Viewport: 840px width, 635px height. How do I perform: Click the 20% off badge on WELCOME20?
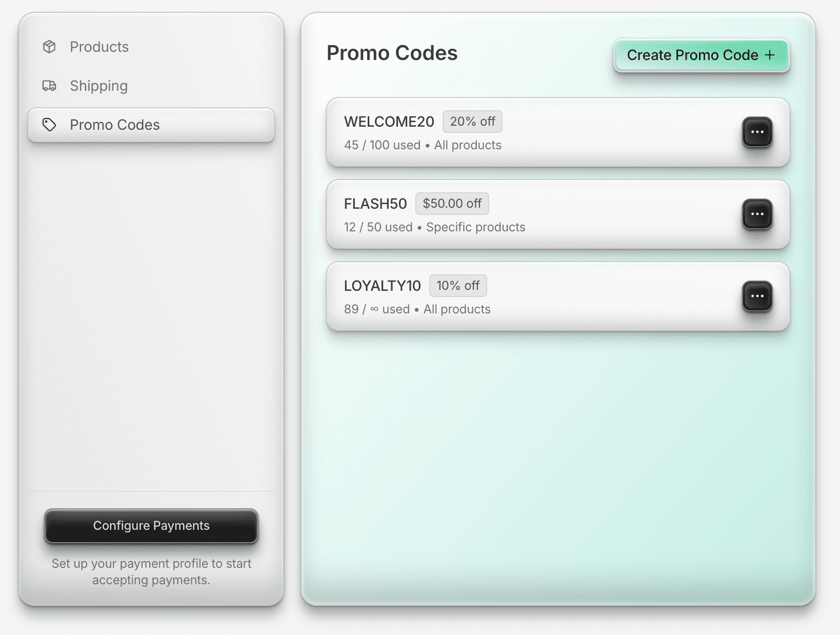coord(472,122)
